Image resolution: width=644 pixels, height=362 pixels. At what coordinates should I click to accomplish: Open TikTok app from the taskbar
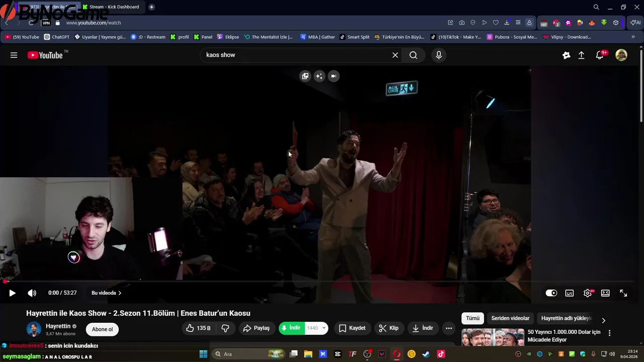pyautogui.click(x=441, y=354)
